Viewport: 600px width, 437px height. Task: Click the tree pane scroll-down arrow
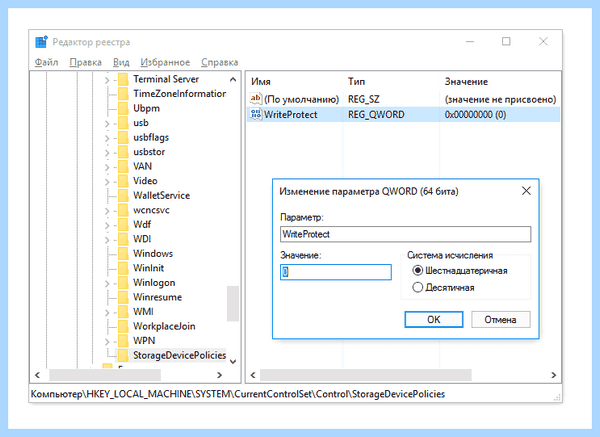(x=233, y=361)
